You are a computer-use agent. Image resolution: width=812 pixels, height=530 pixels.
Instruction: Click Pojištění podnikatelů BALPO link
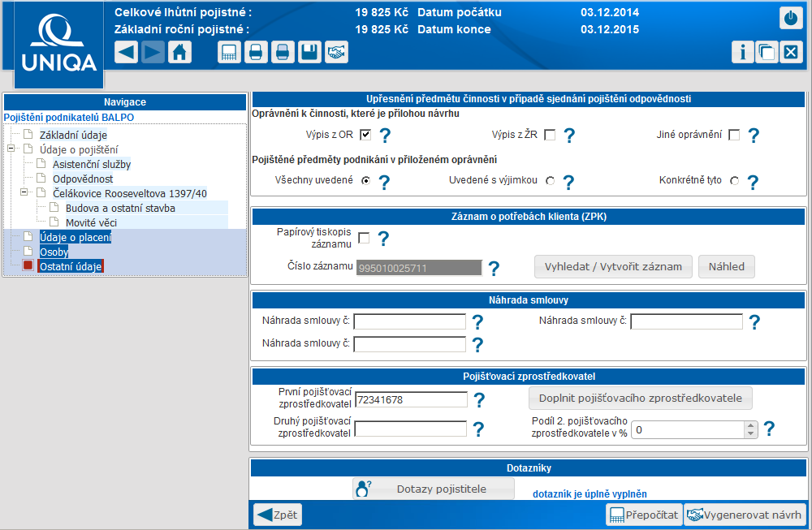69,118
